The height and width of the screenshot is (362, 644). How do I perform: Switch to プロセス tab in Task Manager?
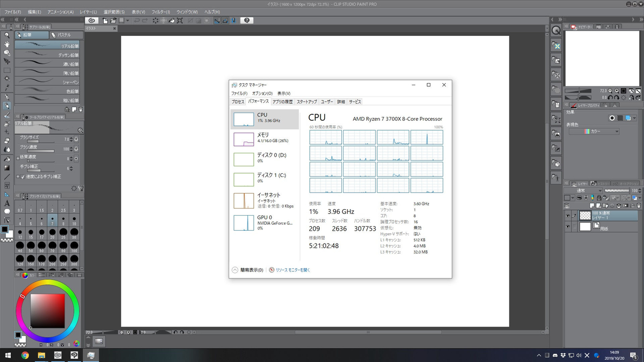238,101
